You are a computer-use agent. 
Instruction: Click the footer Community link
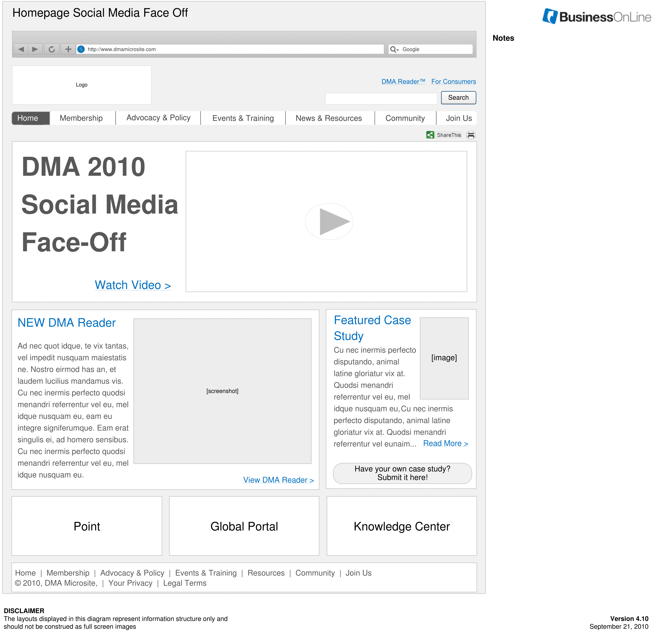(x=315, y=573)
